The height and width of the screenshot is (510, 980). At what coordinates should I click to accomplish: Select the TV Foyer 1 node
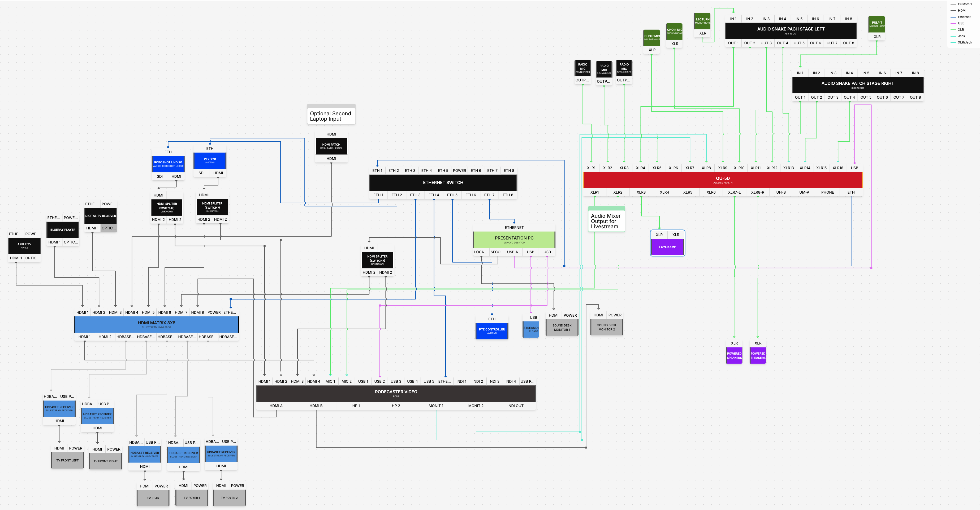192,498
